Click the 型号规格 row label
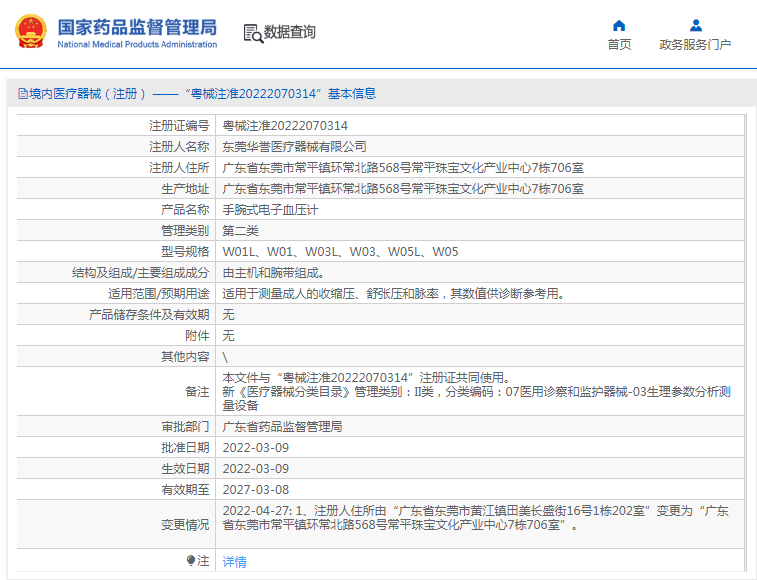 pos(185,252)
